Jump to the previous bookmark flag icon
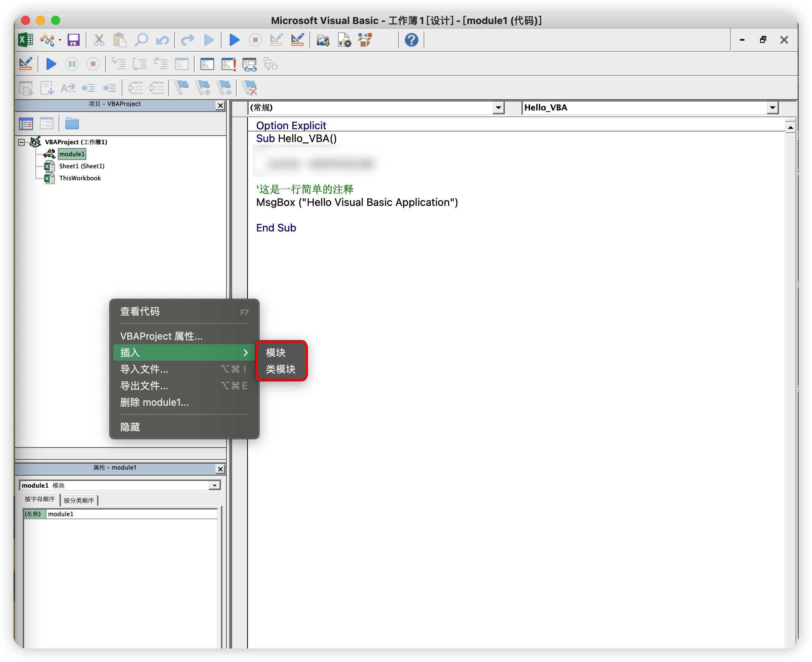 (224, 88)
